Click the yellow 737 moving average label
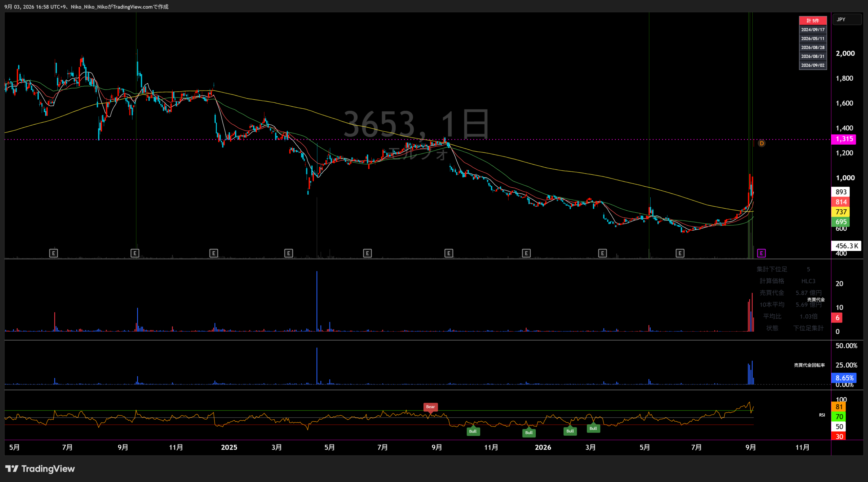 tap(841, 212)
